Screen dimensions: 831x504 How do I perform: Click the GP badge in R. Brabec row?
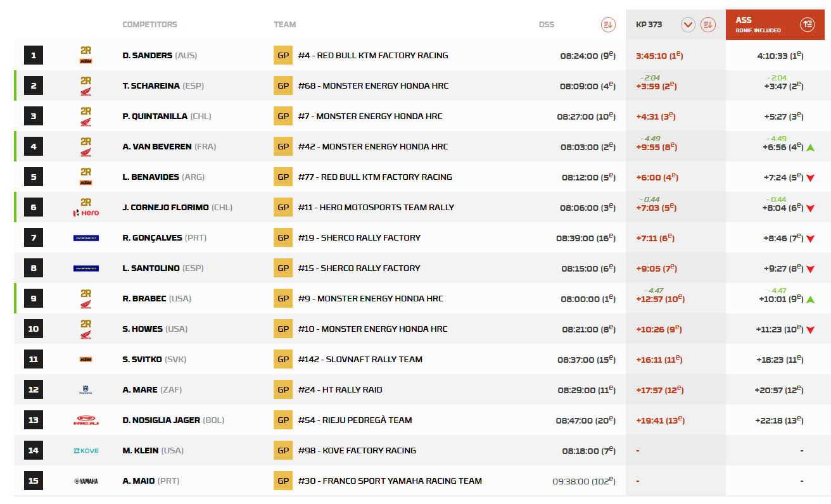(x=282, y=299)
